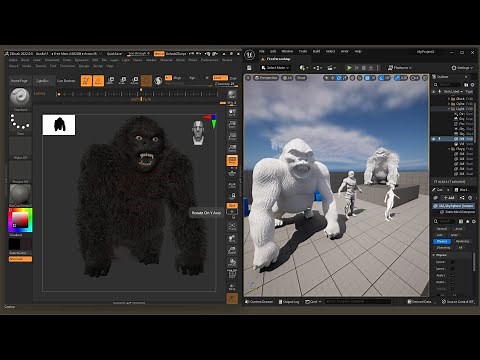Click the QuickSave button in ZBrush
The width and height of the screenshot is (480, 360).
[114, 54]
